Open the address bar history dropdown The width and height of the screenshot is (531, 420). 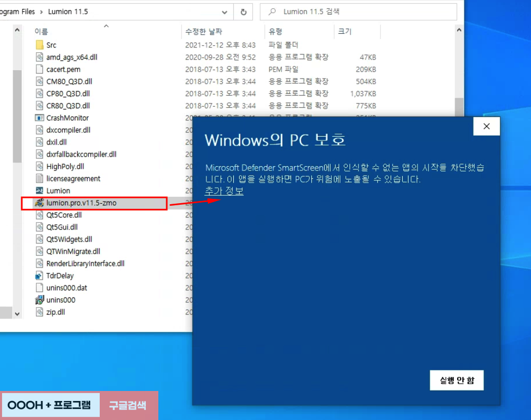[224, 12]
